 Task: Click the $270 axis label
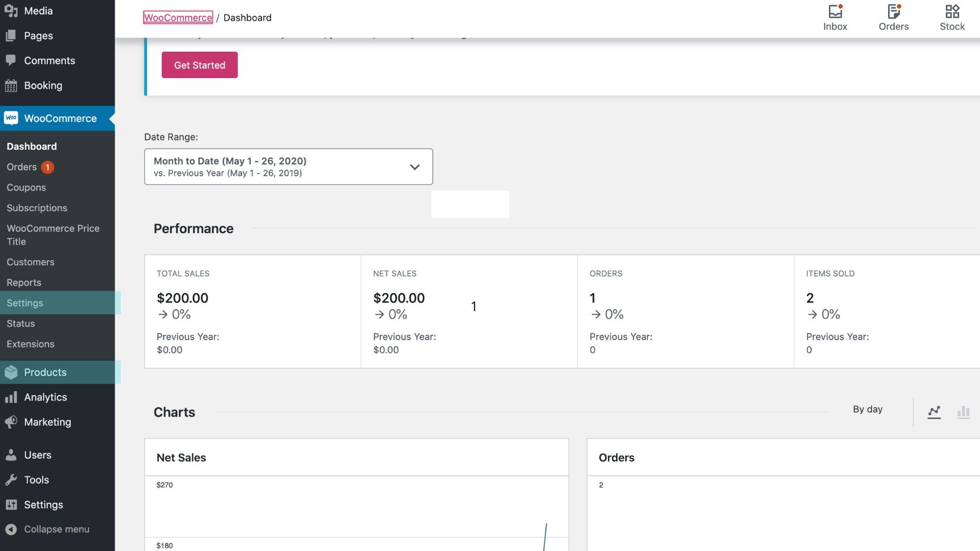coord(164,485)
